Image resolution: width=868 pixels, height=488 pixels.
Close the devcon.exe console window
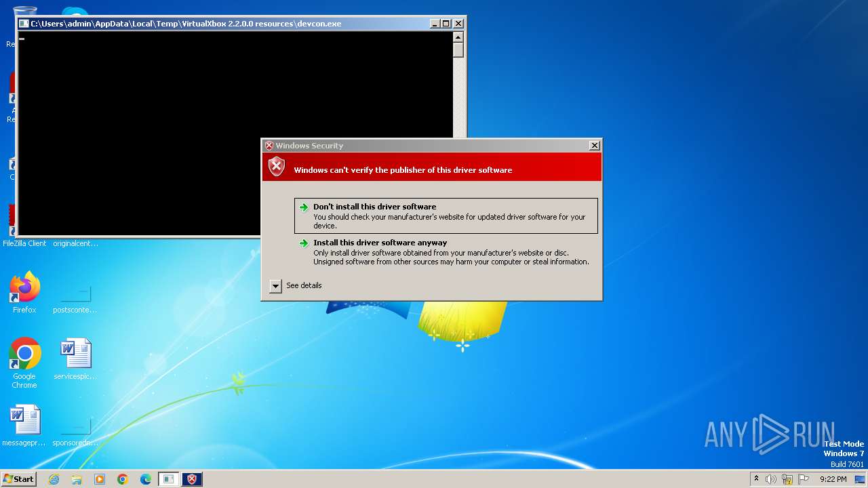458,24
